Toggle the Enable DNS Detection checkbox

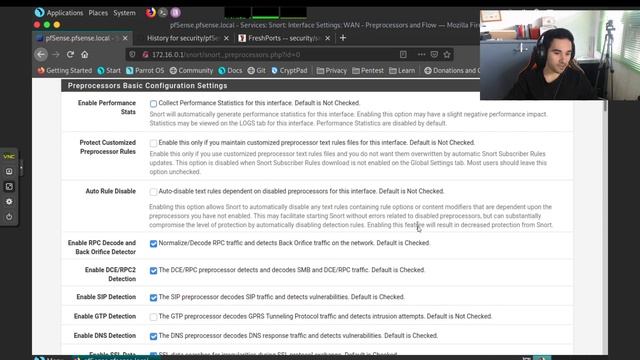click(153, 336)
